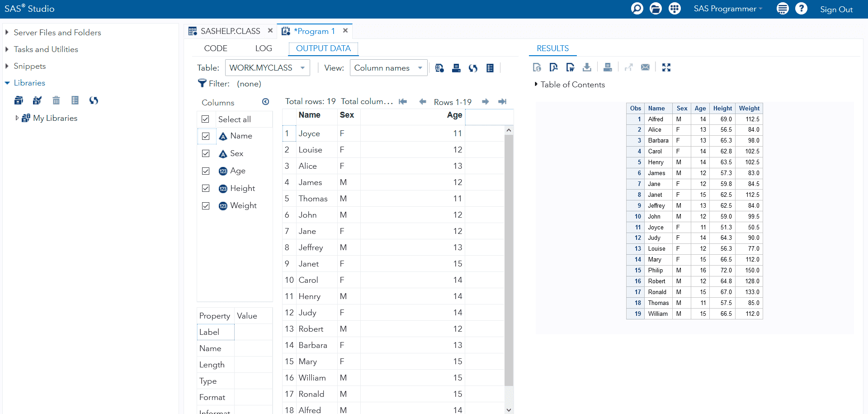Refresh the output data table

pos(473,68)
